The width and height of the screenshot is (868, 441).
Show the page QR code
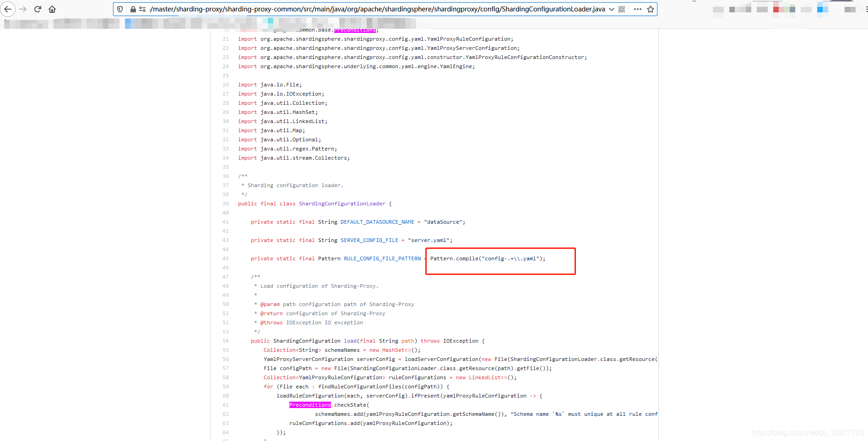click(622, 9)
